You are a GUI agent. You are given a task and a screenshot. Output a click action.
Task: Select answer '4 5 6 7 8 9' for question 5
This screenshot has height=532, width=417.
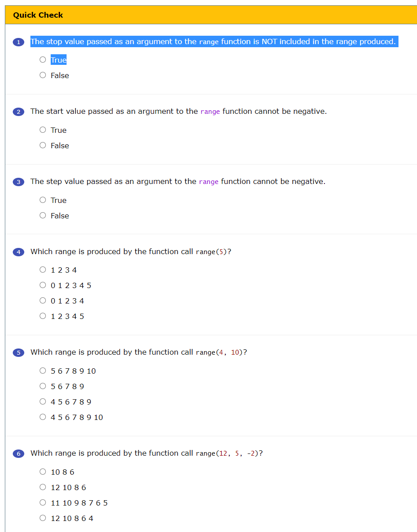pos(42,401)
